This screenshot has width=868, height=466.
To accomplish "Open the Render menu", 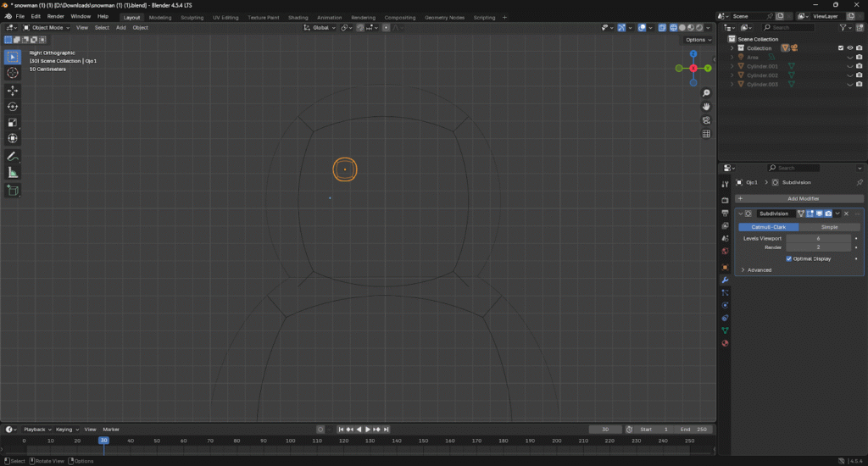I will 55,16.
